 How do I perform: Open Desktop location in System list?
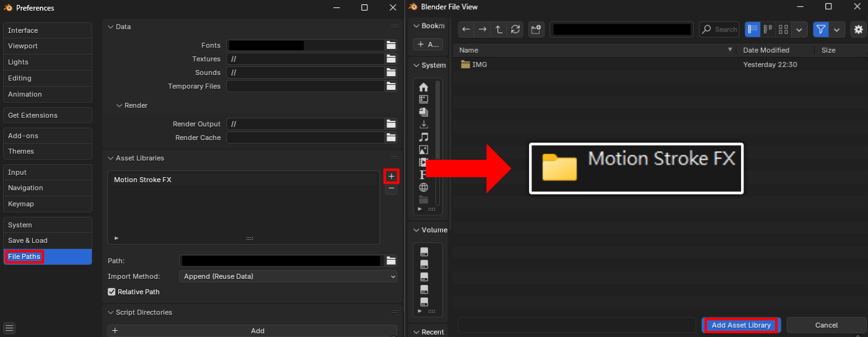(424, 99)
